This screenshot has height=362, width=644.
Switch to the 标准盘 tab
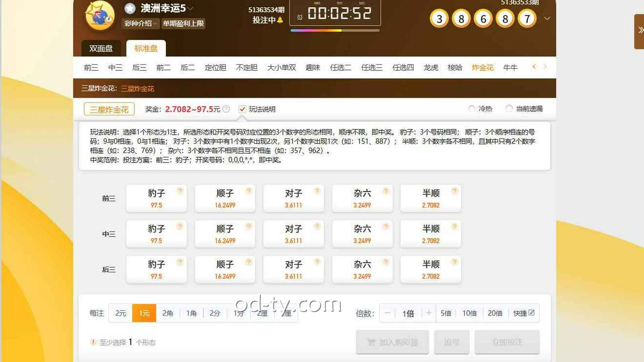point(146,48)
